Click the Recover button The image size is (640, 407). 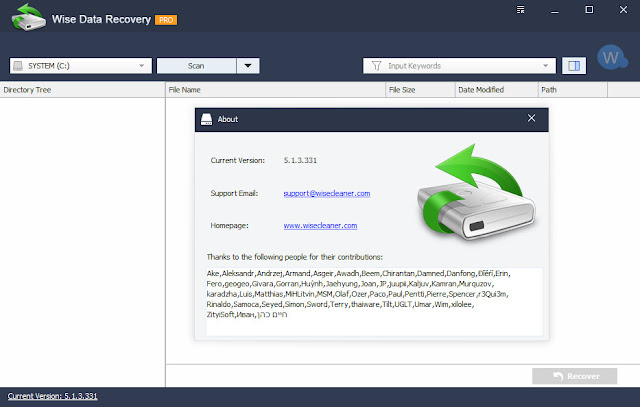point(575,376)
